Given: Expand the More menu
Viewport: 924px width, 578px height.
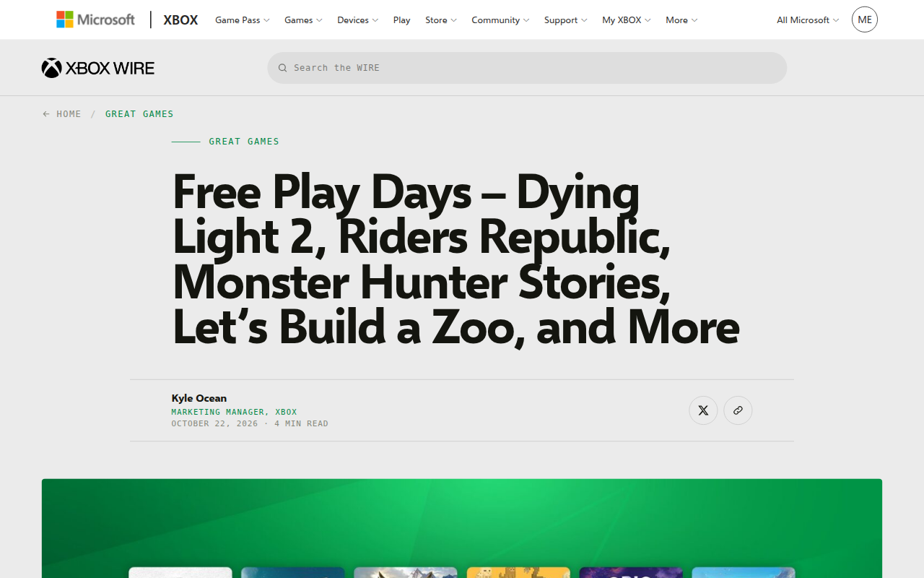Looking at the screenshot, I should coord(681,20).
